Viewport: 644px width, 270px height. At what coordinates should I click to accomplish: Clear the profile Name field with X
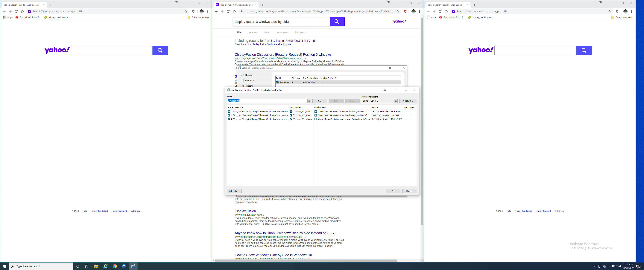[309, 101]
